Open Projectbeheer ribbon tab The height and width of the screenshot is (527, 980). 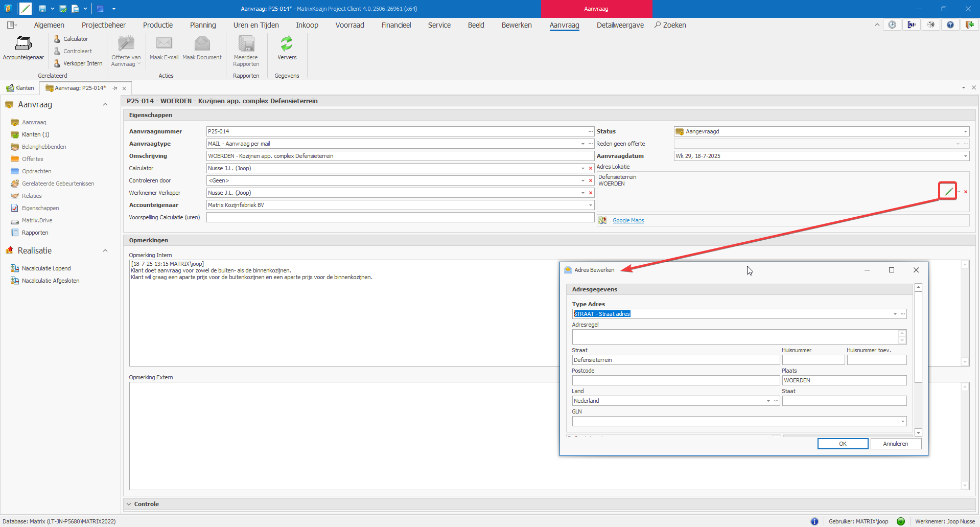[x=104, y=25]
